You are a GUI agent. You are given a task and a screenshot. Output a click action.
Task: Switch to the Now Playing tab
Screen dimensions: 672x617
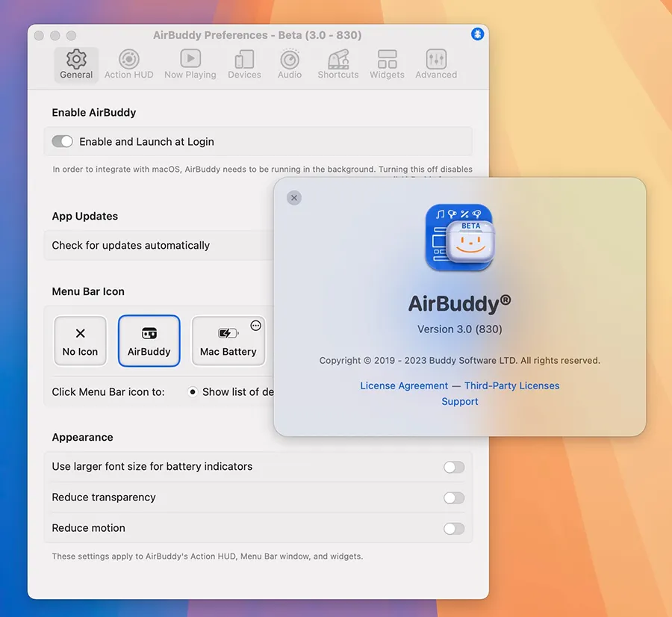[190, 64]
